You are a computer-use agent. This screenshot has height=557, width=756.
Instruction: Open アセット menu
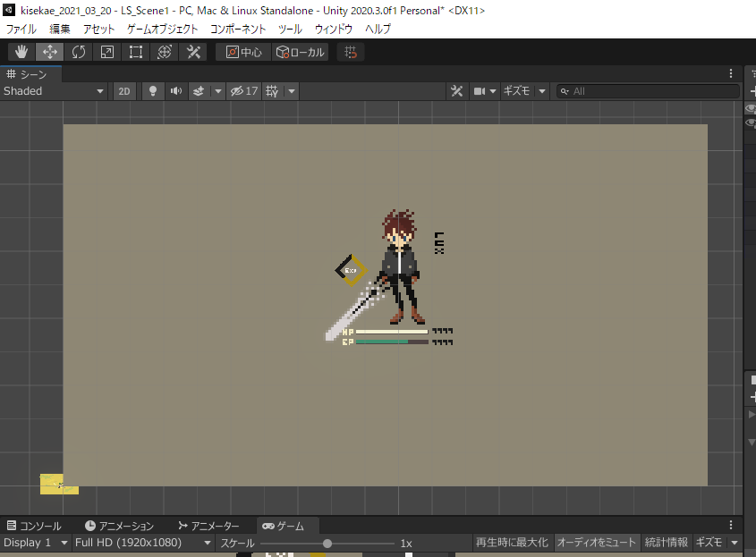click(98, 29)
